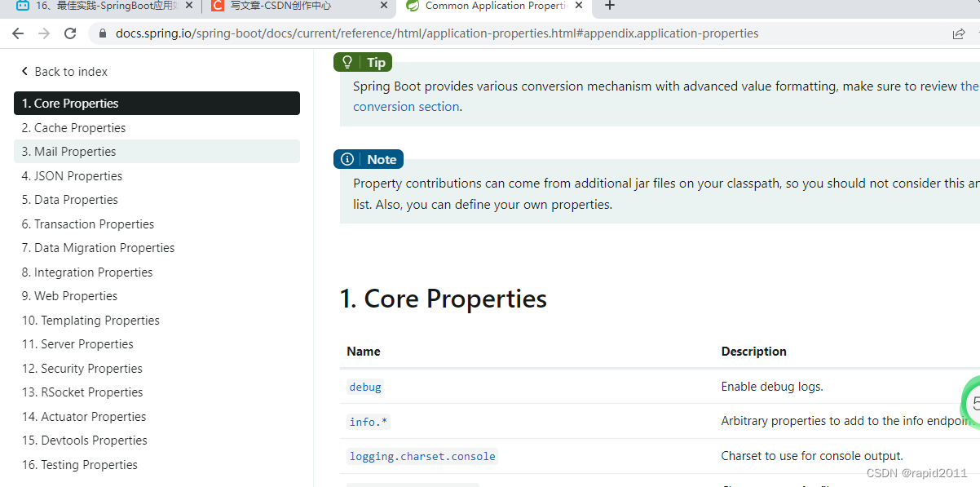
Task: Click the 'Name' column header
Action: [364, 352]
